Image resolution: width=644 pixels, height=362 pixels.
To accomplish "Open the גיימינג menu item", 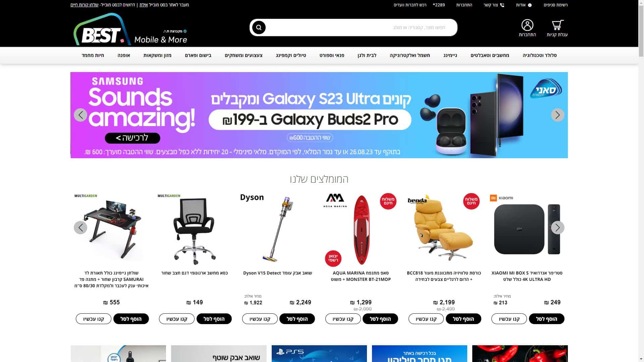I will pos(450,55).
